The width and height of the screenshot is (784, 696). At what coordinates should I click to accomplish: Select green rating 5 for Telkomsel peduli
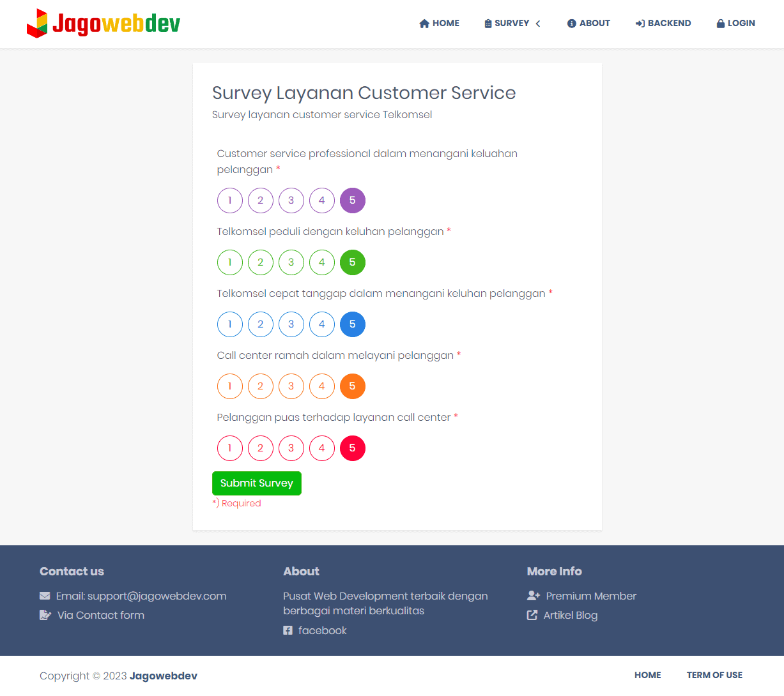pyautogui.click(x=353, y=262)
